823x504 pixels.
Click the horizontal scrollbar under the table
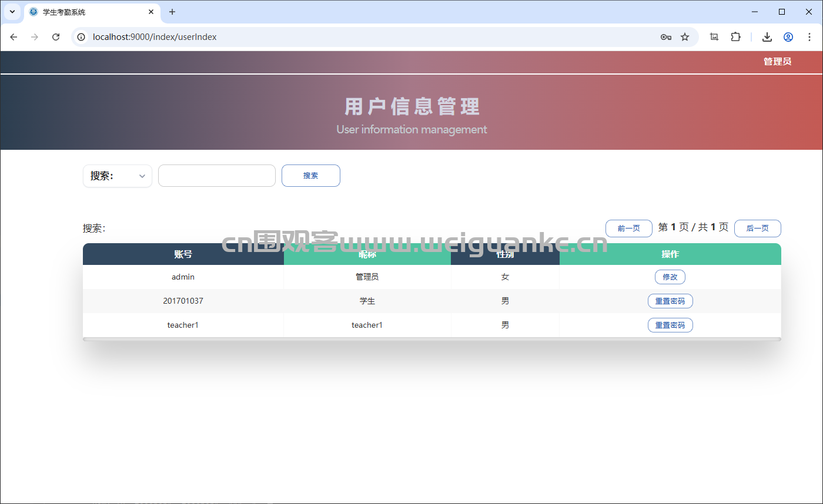[432, 340]
